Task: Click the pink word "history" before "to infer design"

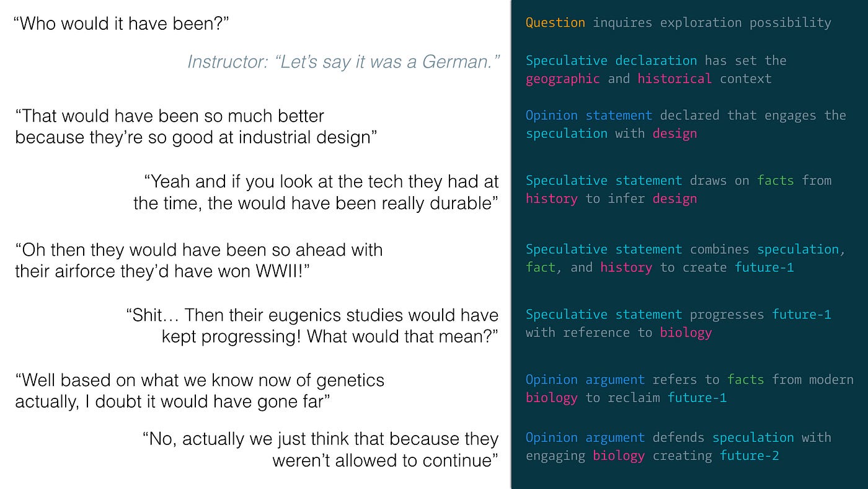Action: tap(551, 199)
